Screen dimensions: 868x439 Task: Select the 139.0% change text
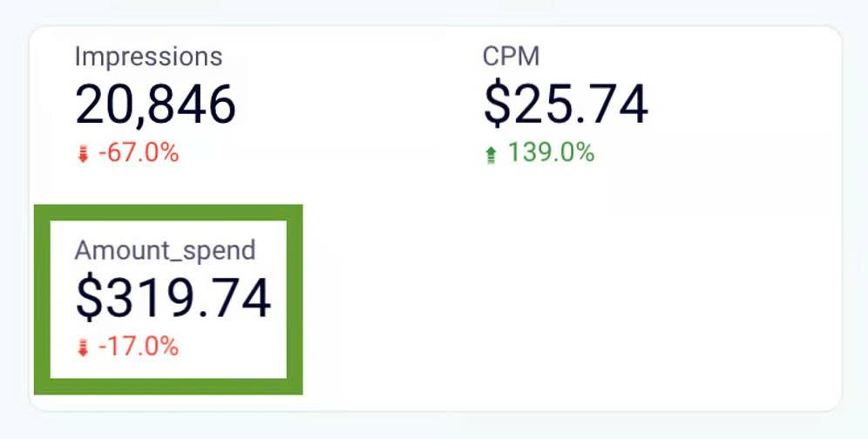coord(552,152)
